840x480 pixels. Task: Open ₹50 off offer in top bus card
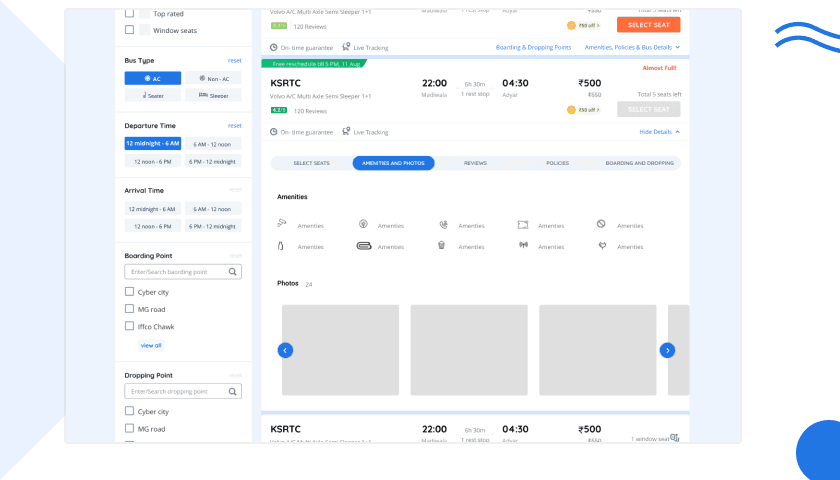coord(589,25)
